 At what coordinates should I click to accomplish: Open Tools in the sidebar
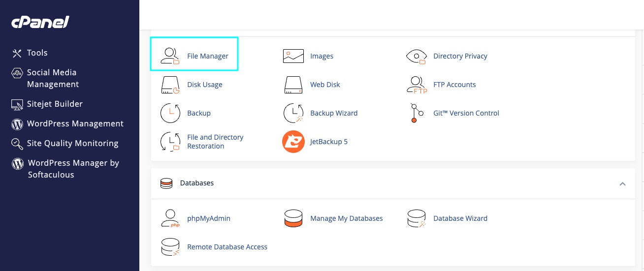click(x=37, y=53)
